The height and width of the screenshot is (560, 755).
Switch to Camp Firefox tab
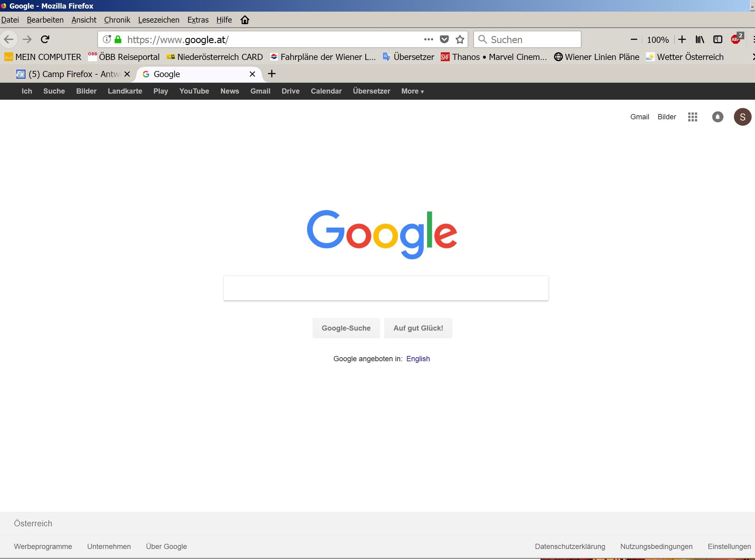tap(69, 74)
